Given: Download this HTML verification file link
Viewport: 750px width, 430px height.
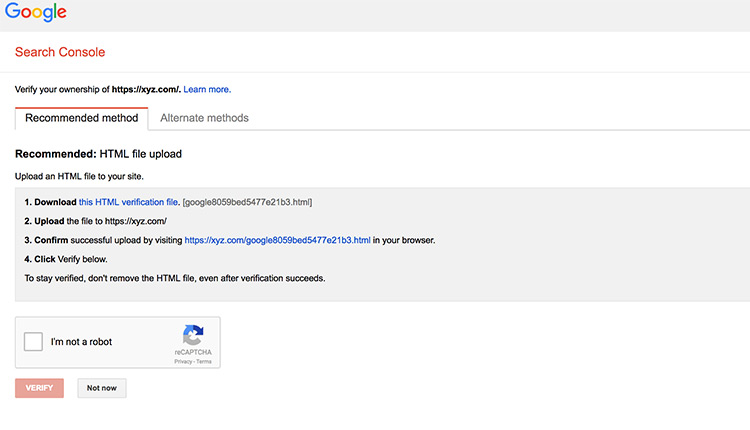Looking at the screenshot, I should point(128,202).
